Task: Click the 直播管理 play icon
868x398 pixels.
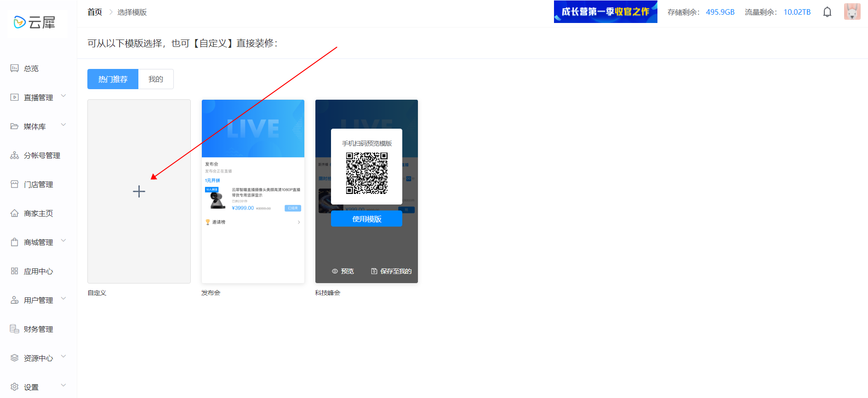Action: pos(15,97)
